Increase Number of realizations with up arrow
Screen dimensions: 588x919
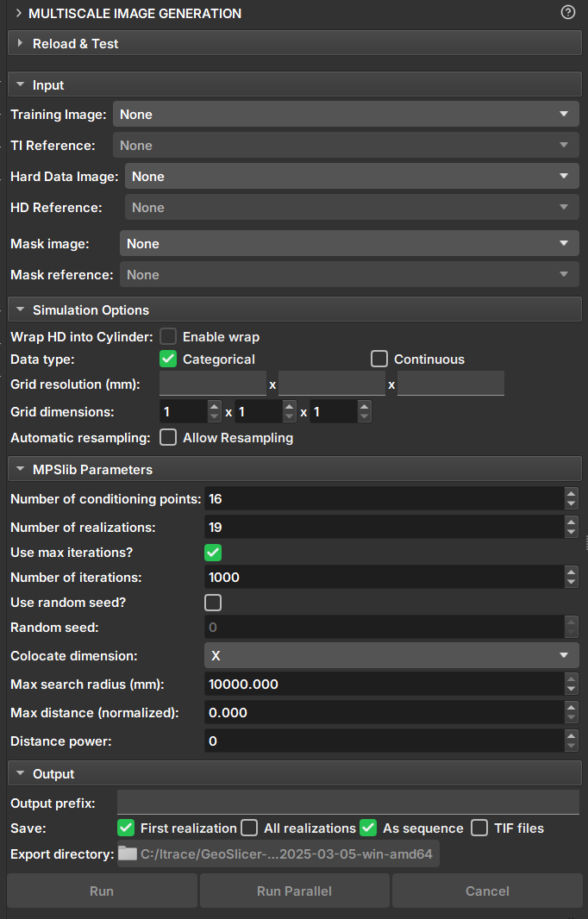[571, 522]
